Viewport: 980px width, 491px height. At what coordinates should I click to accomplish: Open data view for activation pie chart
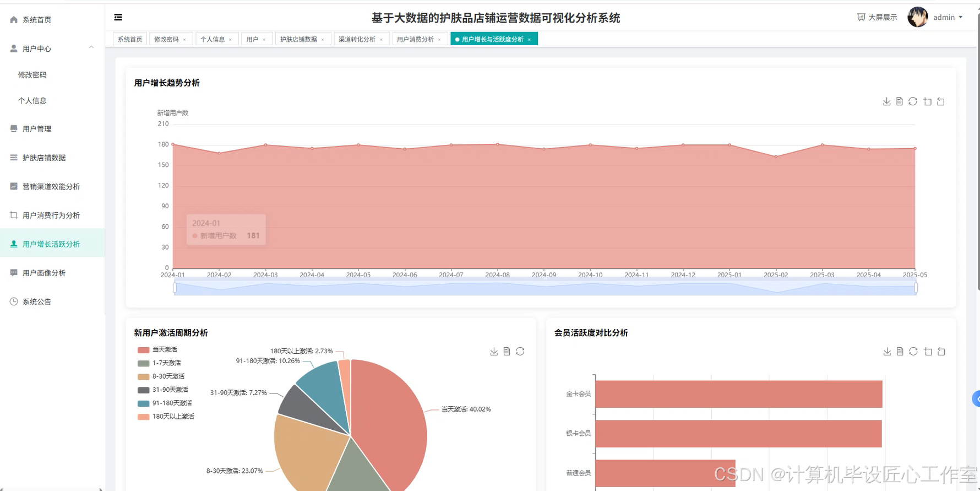click(x=507, y=352)
